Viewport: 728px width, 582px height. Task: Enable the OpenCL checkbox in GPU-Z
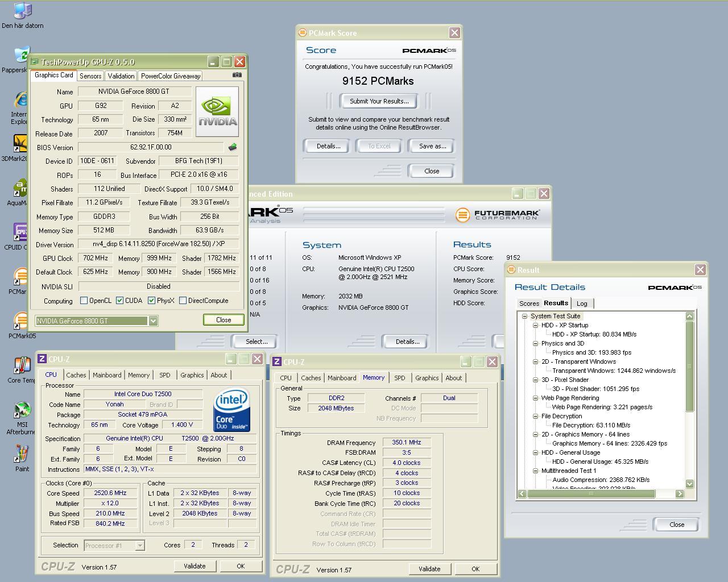coord(84,301)
